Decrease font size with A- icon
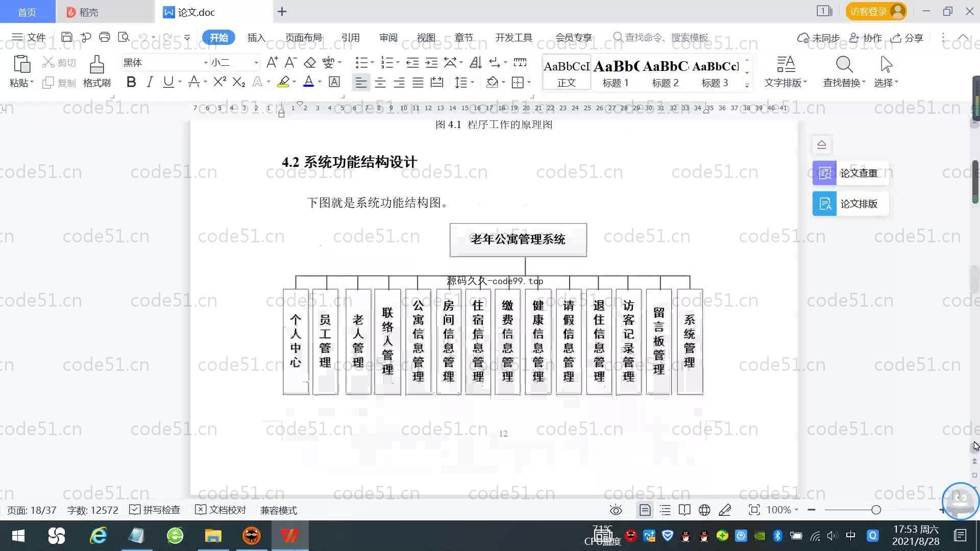Screen dimensions: 980x551 click(290, 62)
